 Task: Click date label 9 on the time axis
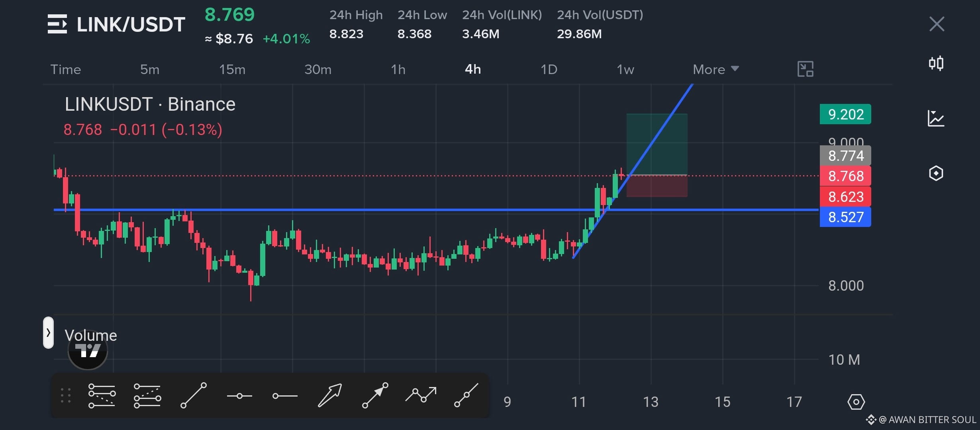click(x=507, y=402)
